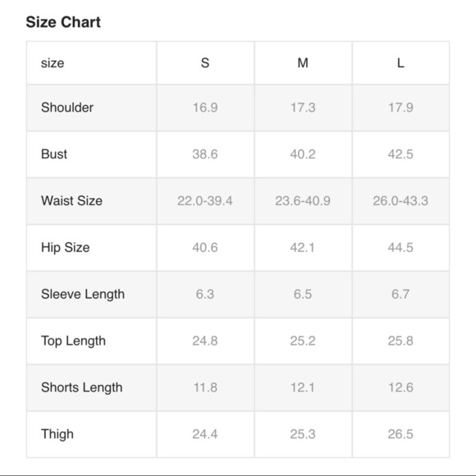
Task: Select the M size column header
Action: point(303,63)
